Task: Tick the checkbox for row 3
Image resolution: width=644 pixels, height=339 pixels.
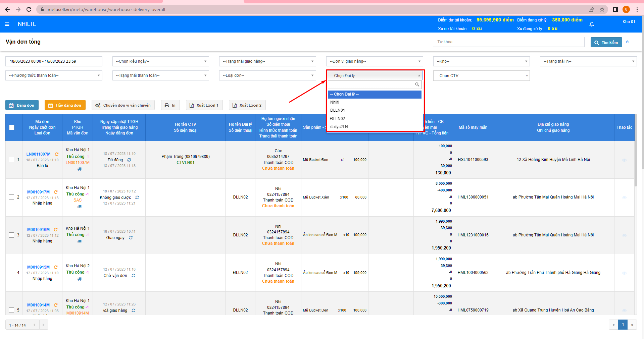Action: 11,235
